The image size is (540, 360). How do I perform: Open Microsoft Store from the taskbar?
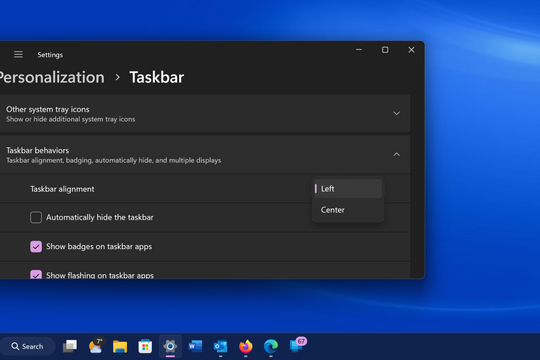[145, 346]
